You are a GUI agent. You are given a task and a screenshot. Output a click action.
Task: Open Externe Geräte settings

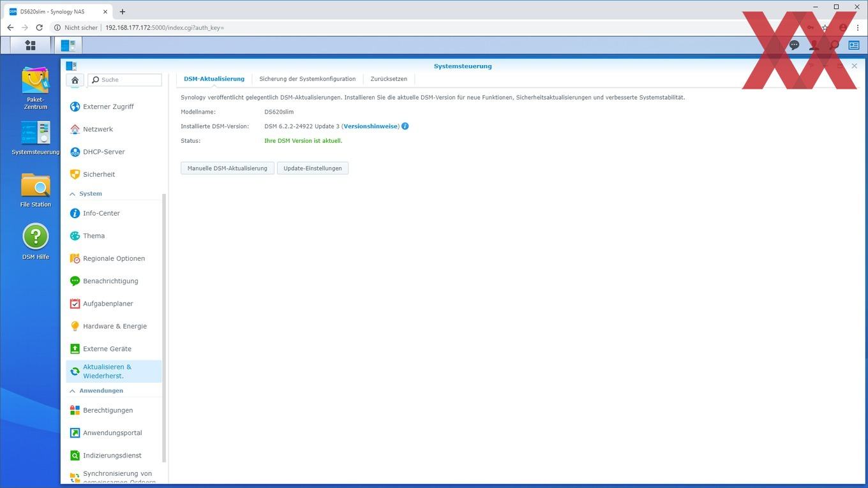click(114, 349)
